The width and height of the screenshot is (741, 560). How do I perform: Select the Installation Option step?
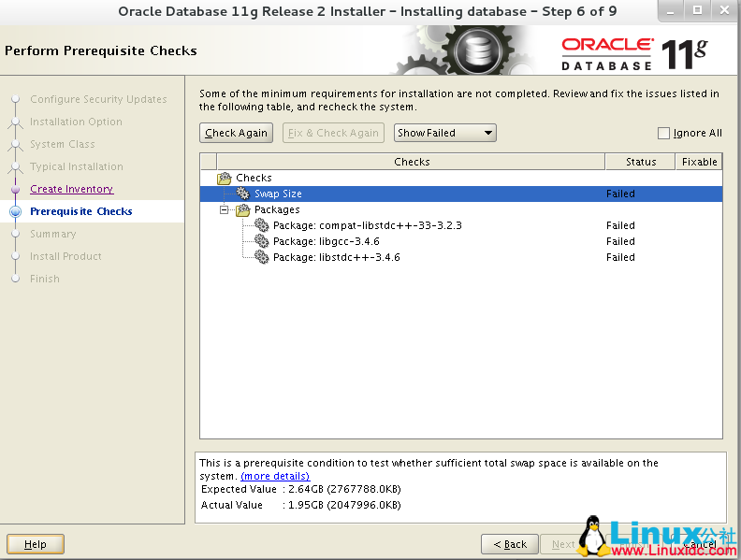coord(76,122)
